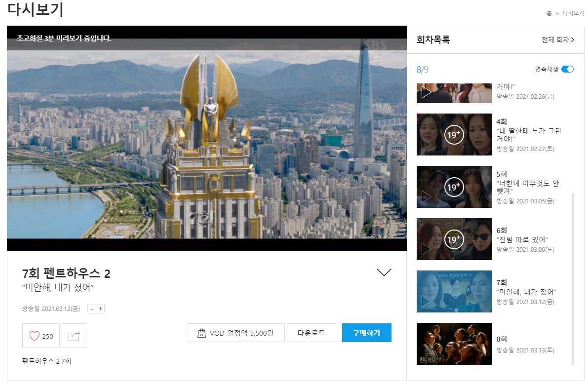Increase font size with plus button
Screen dimensions: 588x386
(101, 309)
